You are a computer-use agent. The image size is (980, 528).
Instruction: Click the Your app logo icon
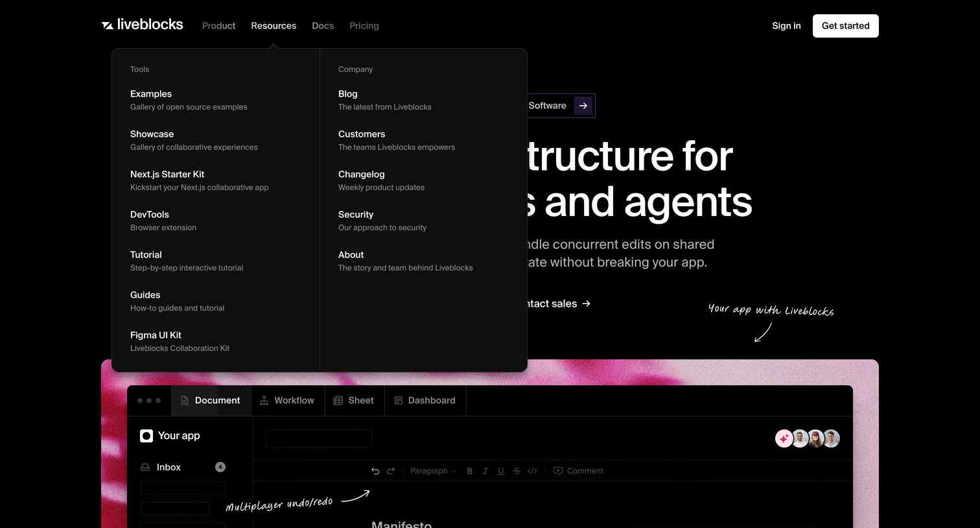coord(146,436)
